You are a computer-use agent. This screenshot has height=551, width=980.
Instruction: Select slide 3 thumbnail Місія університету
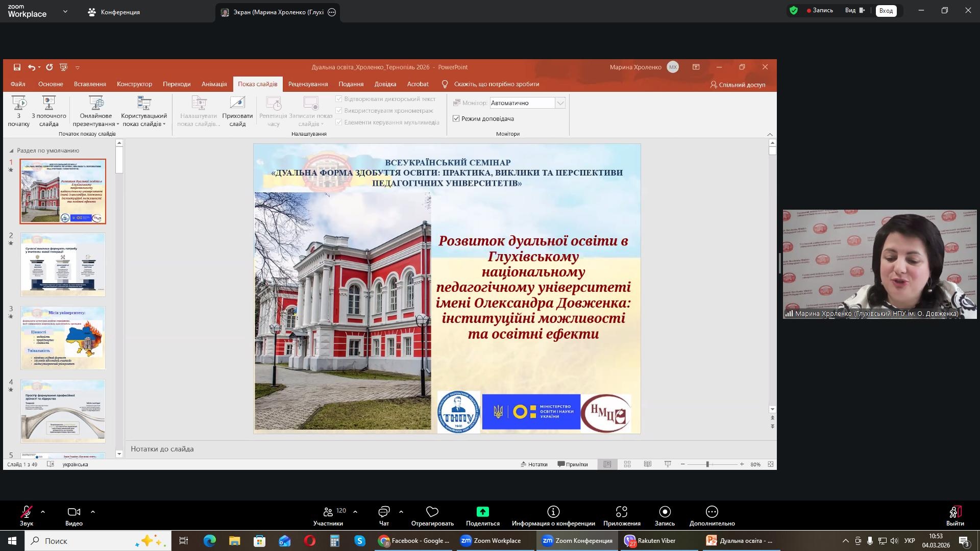tap(63, 338)
